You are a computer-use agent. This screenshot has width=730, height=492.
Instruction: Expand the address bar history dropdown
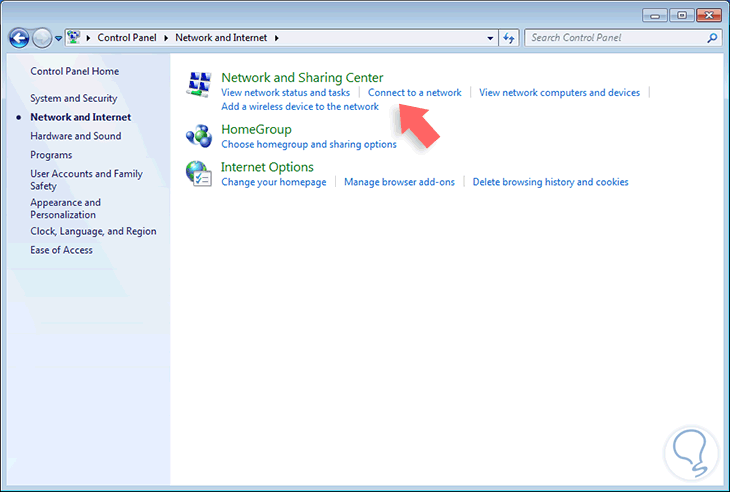coord(490,38)
